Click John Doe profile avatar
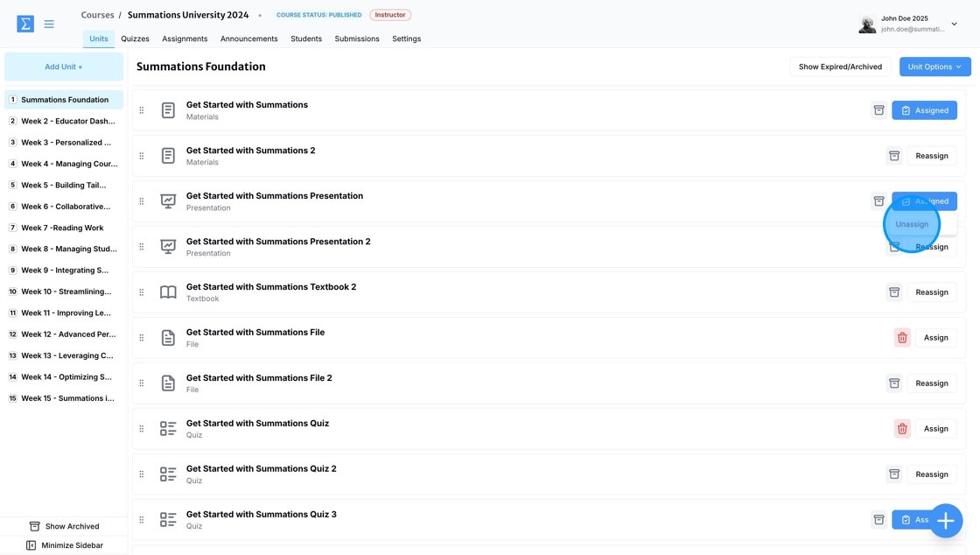The width and height of the screenshot is (980, 555). pos(867,25)
